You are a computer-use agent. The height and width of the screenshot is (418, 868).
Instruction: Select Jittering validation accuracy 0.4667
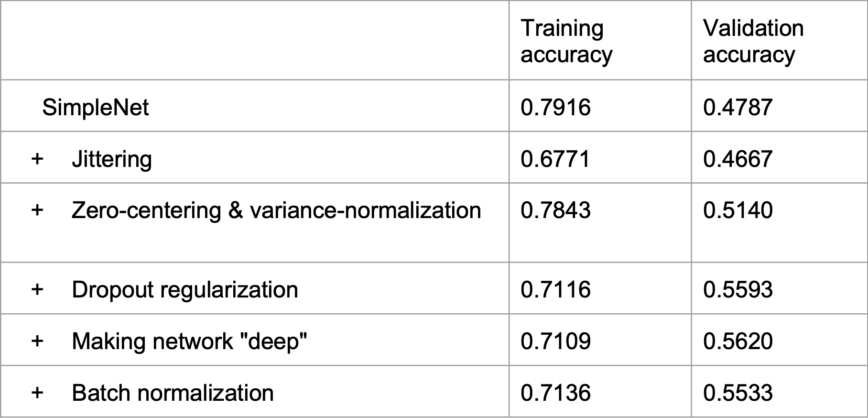[738, 159]
